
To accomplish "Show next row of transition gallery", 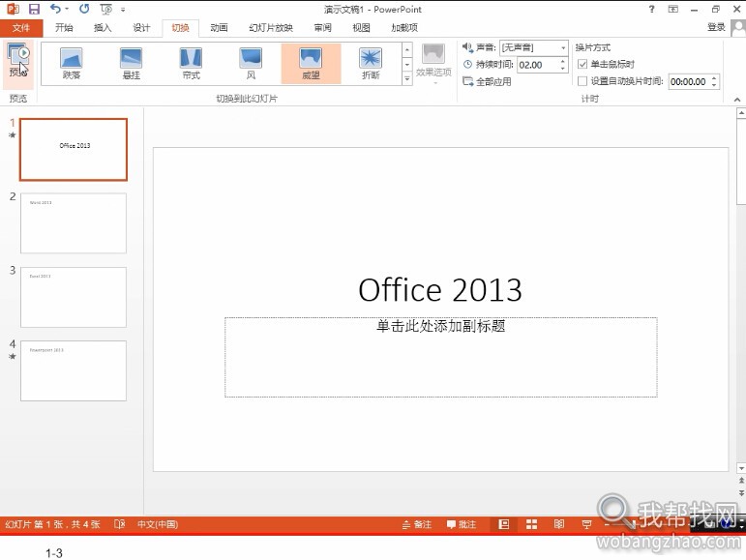I will coord(407,64).
